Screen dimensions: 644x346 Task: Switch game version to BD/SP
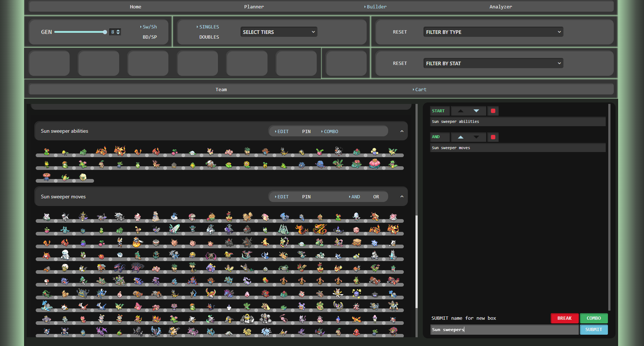click(150, 37)
